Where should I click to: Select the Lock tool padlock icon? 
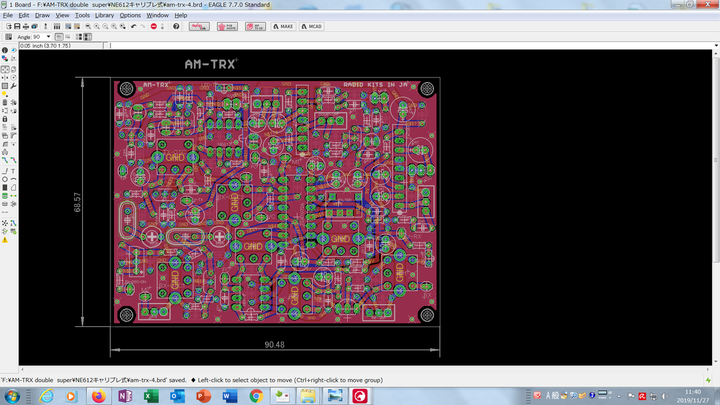(5, 118)
